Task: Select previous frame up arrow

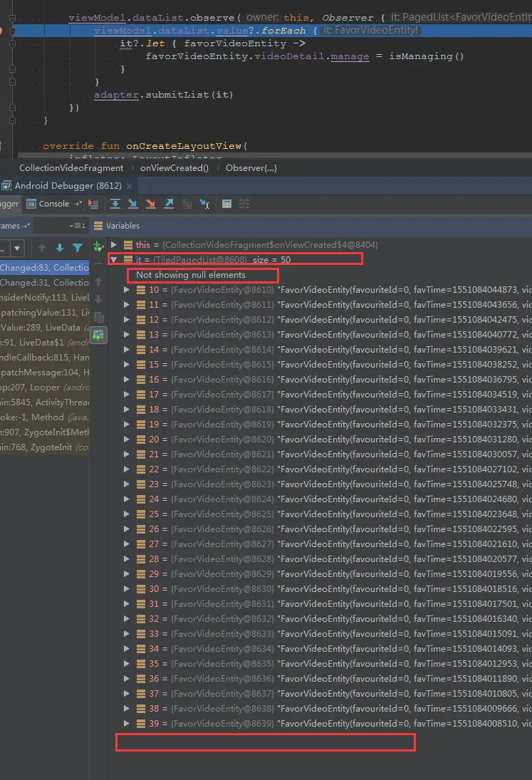Action: click(42, 248)
